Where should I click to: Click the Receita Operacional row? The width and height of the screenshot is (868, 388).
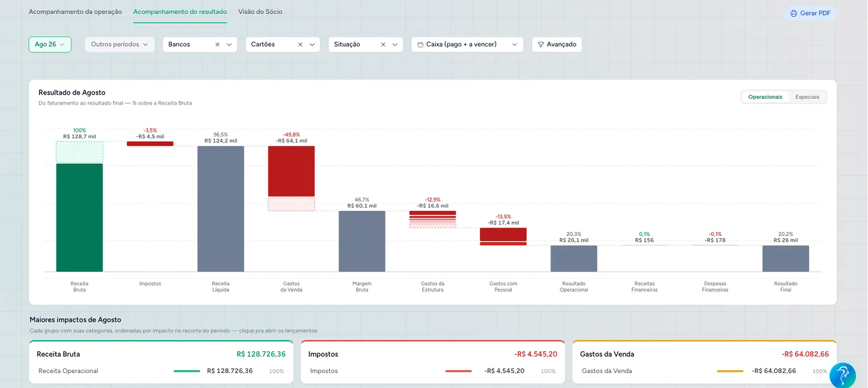coord(161,371)
